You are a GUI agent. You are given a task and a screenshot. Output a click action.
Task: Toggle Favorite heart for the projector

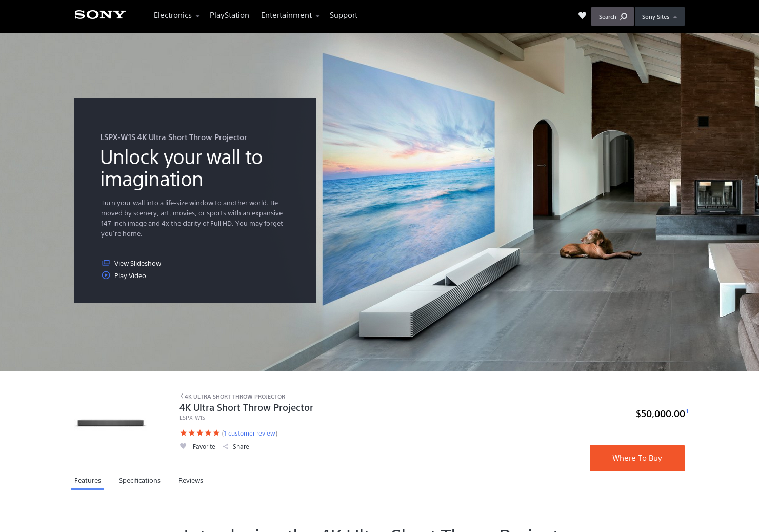tap(183, 446)
